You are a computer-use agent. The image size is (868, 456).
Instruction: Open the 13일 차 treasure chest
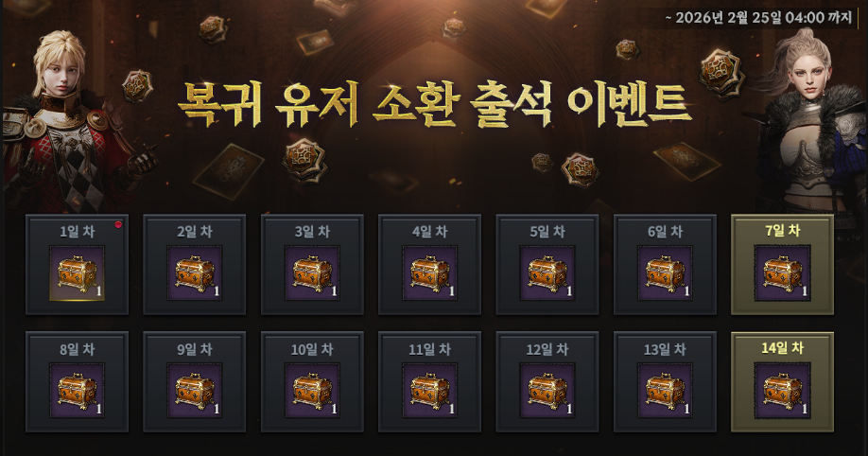point(665,391)
